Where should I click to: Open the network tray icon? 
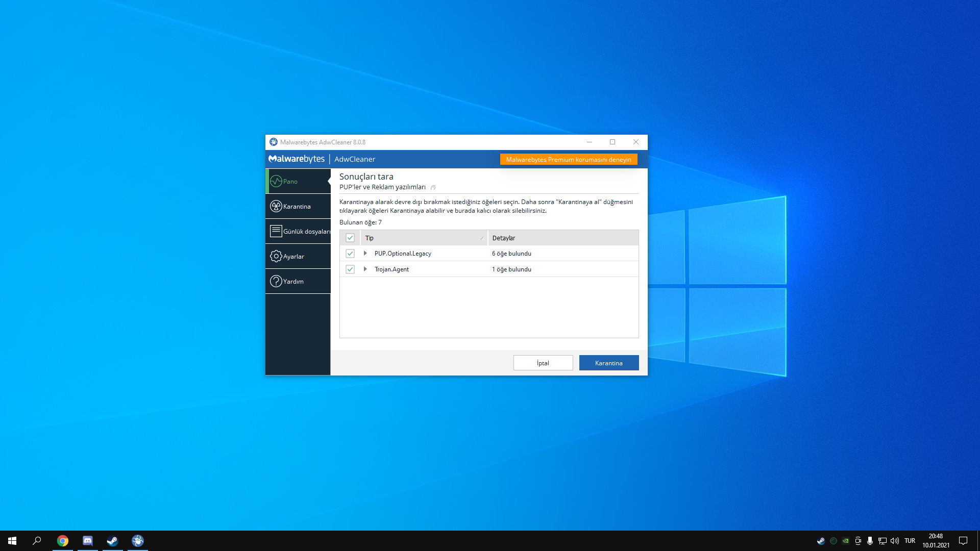click(x=883, y=541)
